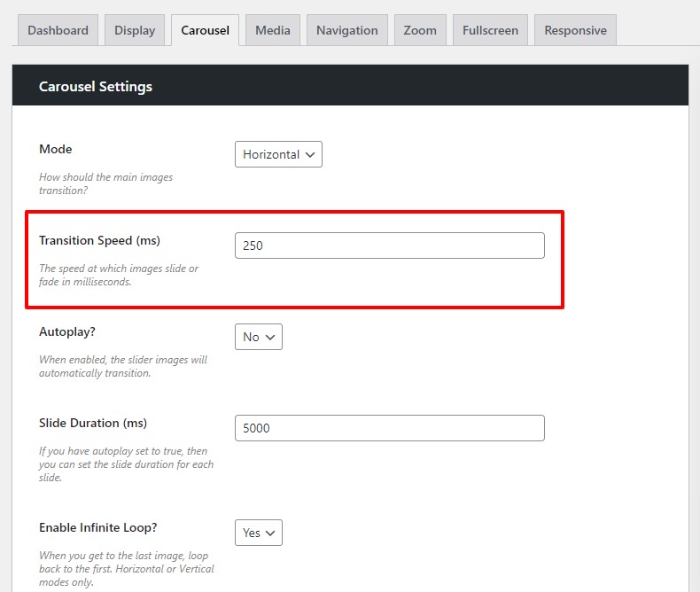Click the "Autoplay?" setting label
Screen dimensions: 700x592
pyautogui.click(x=67, y=331)
